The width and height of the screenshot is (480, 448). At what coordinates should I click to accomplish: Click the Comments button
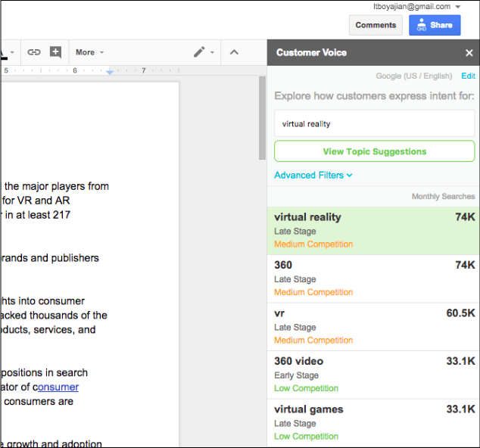click(x=376, y=25)
